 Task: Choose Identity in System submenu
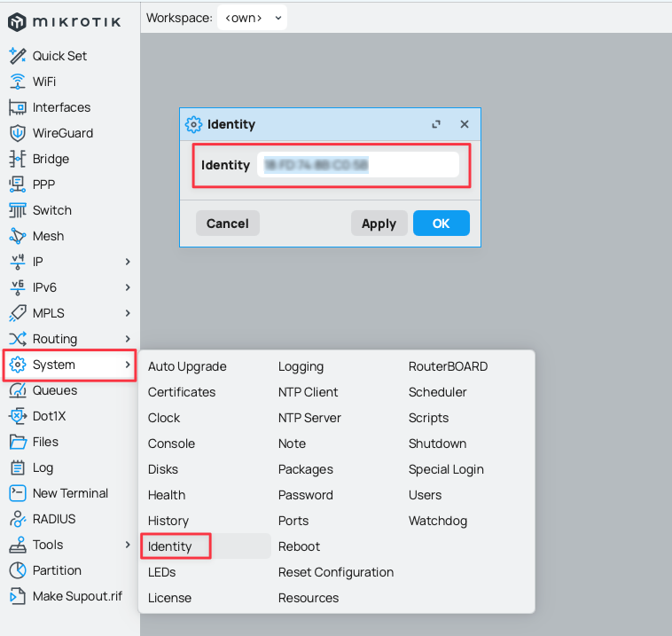pos(169,546)
